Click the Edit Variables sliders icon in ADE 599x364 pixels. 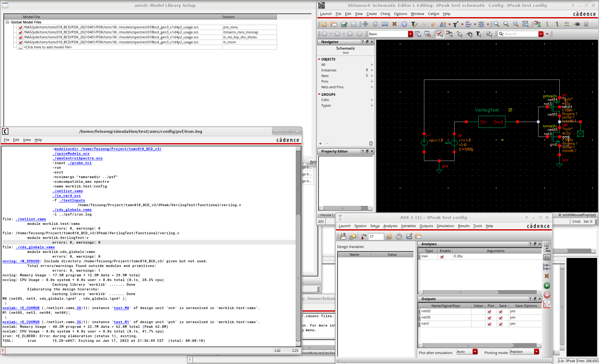click(547, 257)
